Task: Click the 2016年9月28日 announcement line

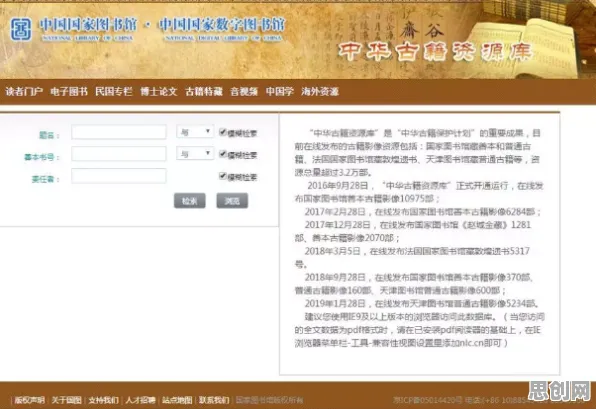Action: [419, 192]
